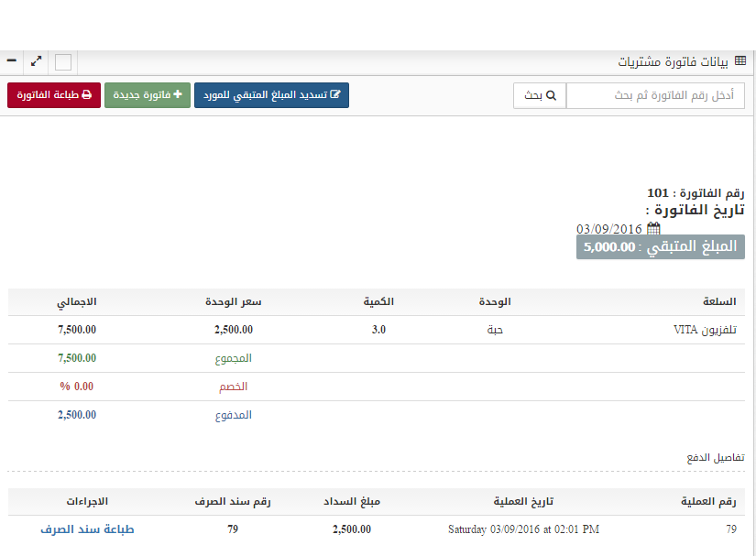Click the invoice number search input field
Image resolution: width=756 pixels, height=556 pixels.
[655, 95]
